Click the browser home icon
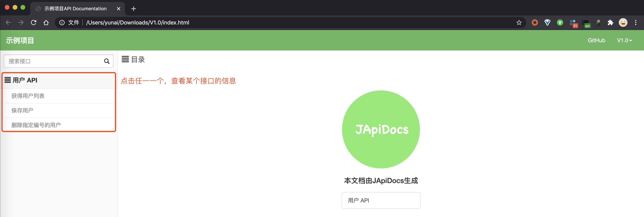This screenshot has height=217, width=644. pos(46,22)
